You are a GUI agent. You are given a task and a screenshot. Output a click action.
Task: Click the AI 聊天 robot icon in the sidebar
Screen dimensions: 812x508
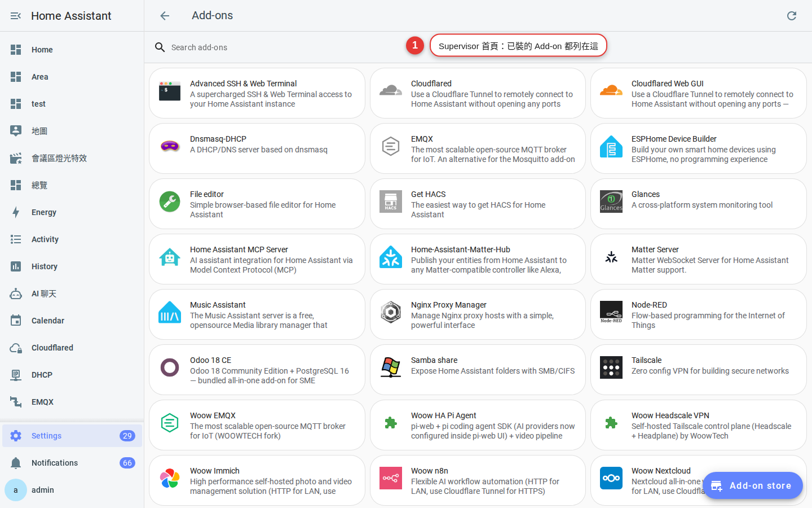pyautogui.click(x=16, y=294)
